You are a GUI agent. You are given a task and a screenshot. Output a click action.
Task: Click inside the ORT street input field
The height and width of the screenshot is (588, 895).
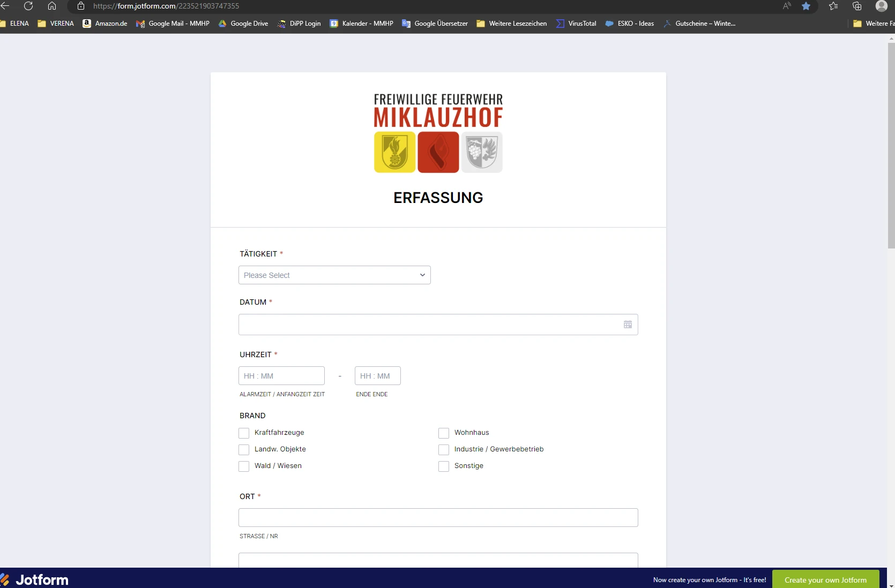[x=437, y=517]
